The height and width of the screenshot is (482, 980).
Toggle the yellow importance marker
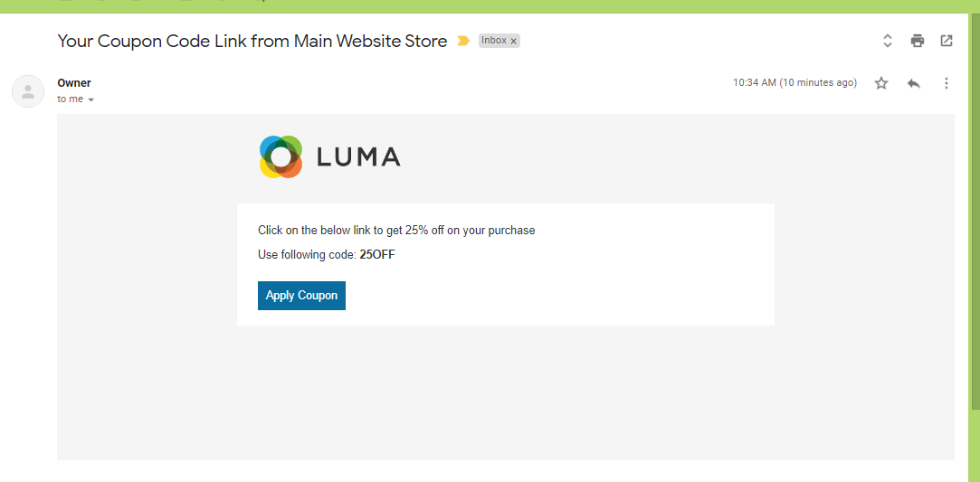(x=463, y=42)
